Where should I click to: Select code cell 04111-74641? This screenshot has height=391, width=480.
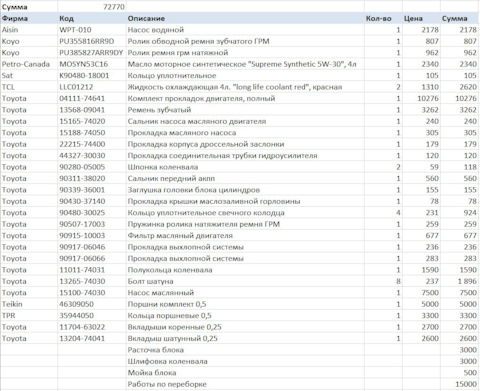92,98
